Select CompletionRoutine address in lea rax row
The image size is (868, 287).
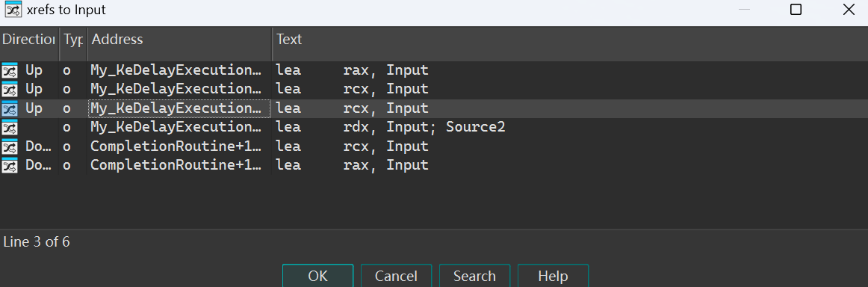tap(176, 166)
